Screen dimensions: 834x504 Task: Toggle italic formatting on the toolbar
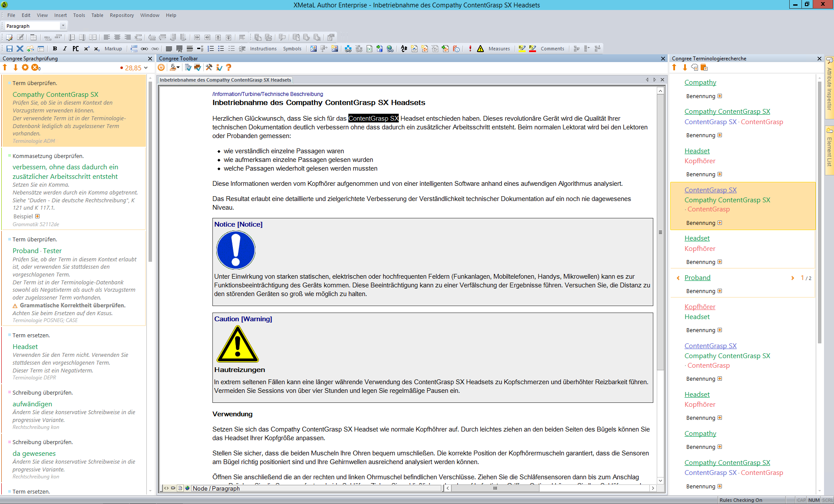tap(65, 49)
